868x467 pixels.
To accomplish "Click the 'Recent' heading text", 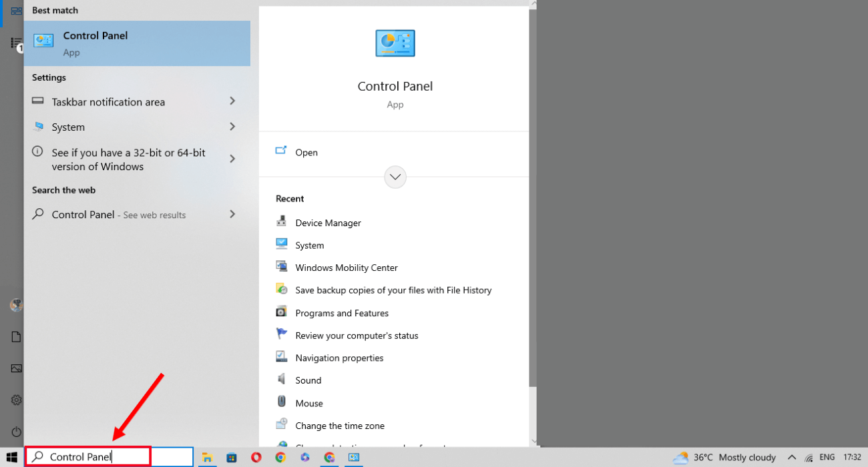I will 290,199.
